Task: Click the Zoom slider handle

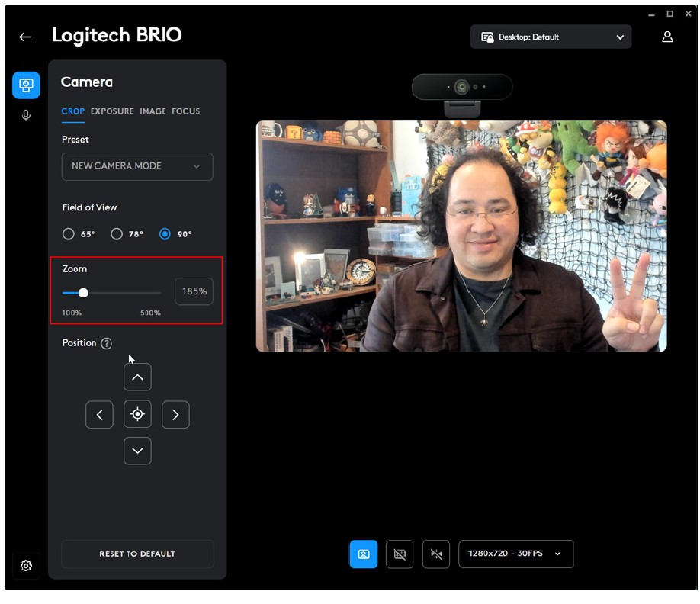Action: click(x=83, y=293)
